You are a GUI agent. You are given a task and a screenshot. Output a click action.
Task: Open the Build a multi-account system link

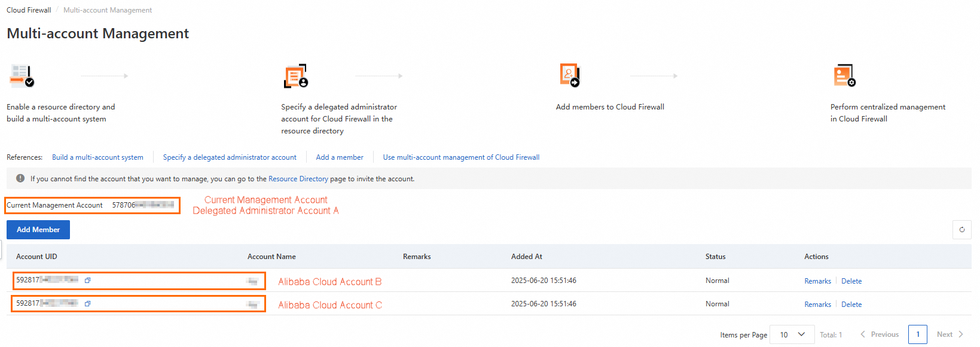97,157
